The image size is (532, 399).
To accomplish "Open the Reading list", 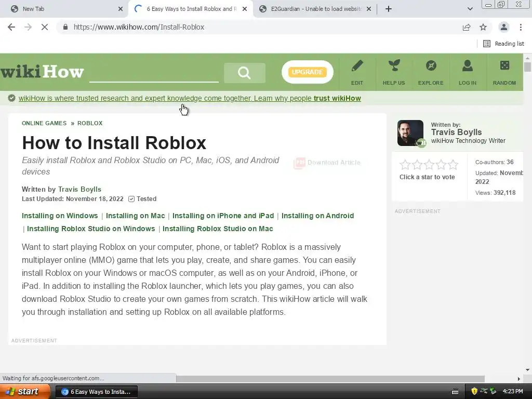I will click(503, 44).
